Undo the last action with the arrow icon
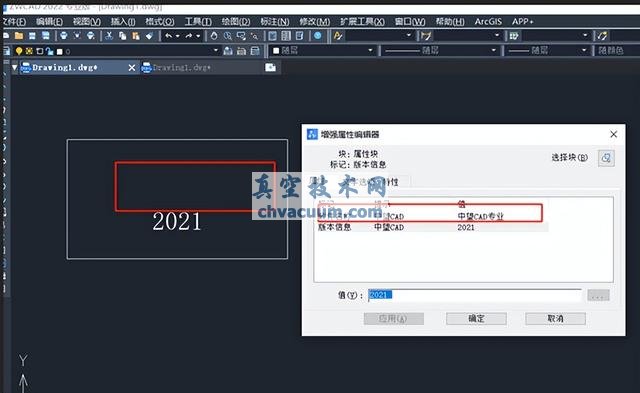640x393 pixels. (x=168, y=36)
